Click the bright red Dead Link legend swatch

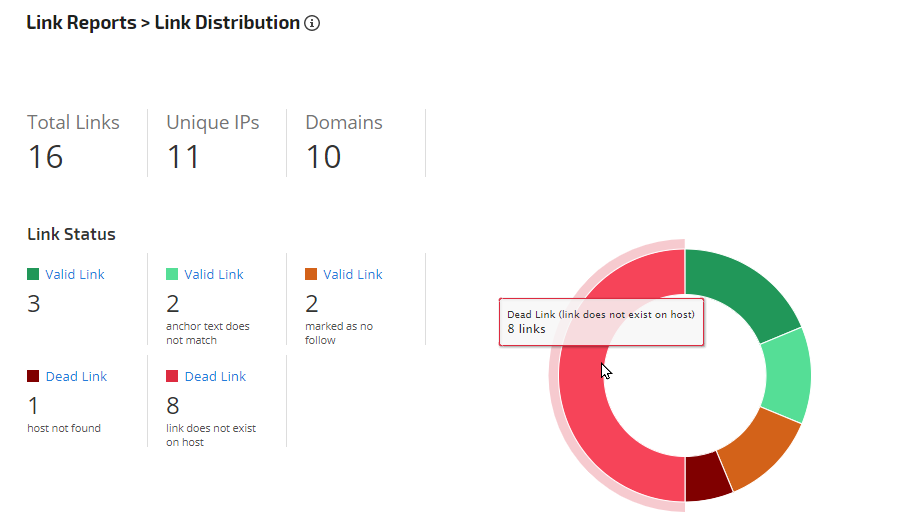click(x=172, y=376)
